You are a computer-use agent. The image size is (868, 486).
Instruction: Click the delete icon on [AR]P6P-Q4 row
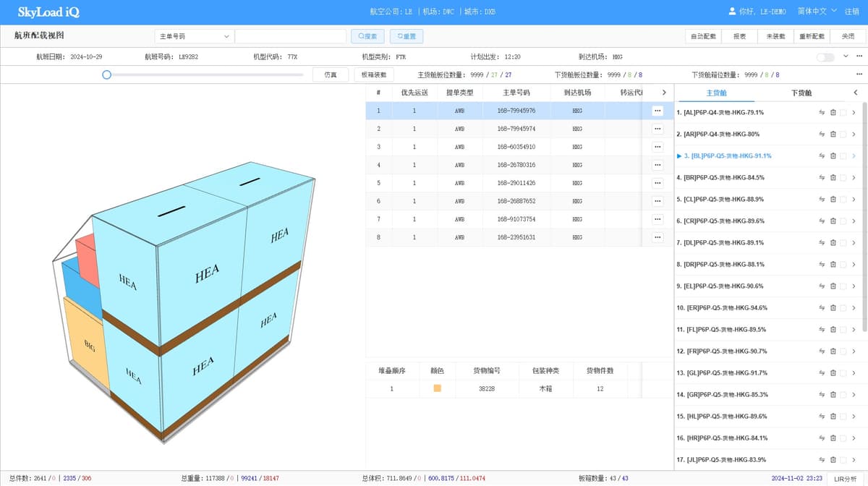[833, 134]
